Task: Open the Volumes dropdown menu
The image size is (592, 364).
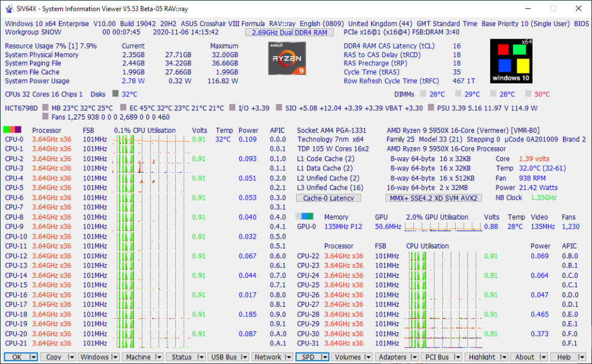Action: click(351, 357)
